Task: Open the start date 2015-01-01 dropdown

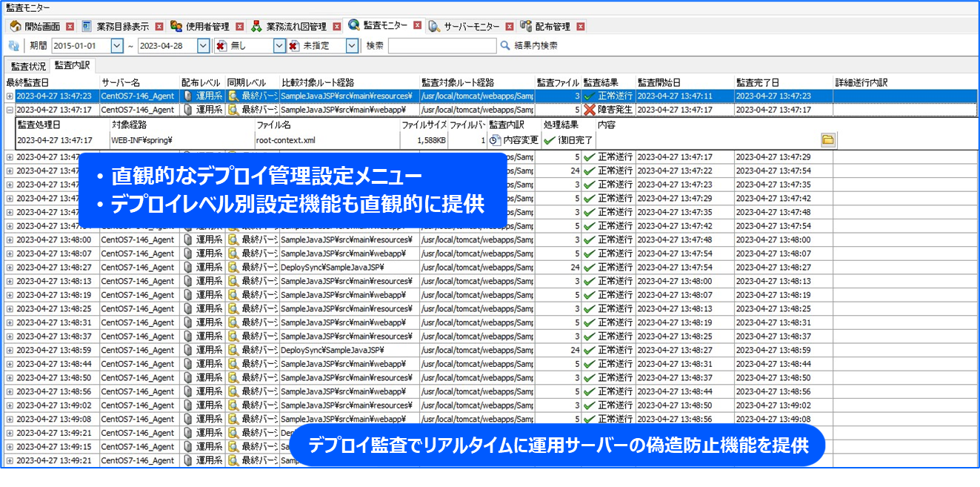Action: [x=116, y=46]
